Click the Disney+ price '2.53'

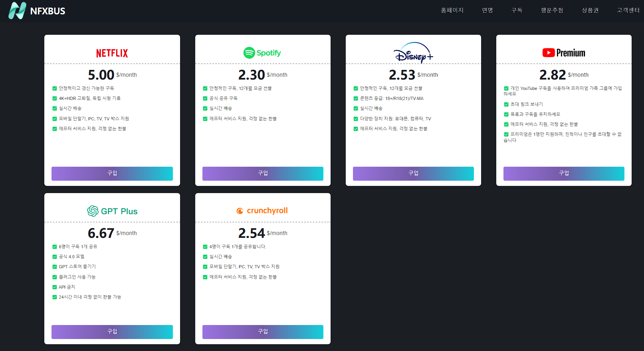pyautogui.click(x=402, y=75)
